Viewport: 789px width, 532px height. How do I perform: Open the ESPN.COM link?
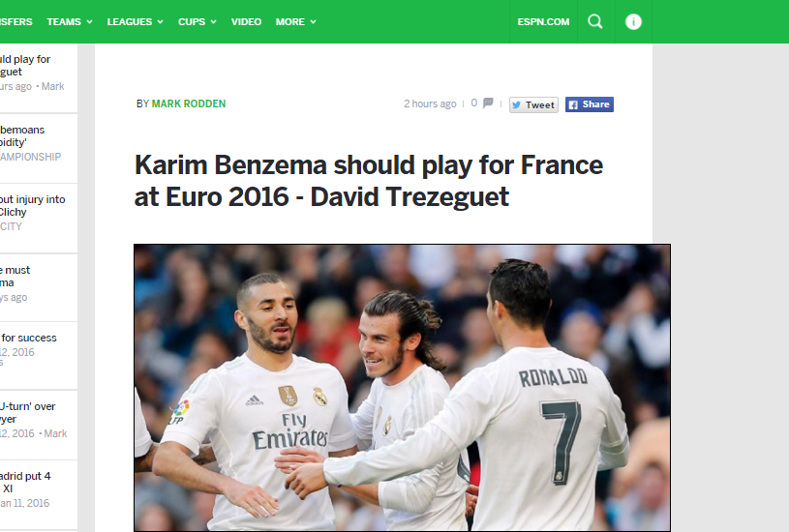tap(543, 21)
